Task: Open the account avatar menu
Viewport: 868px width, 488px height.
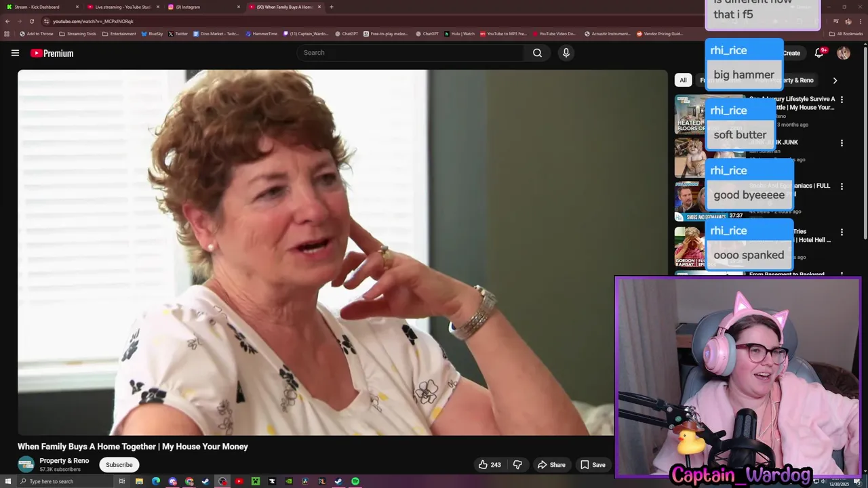Action: [844, 53]
